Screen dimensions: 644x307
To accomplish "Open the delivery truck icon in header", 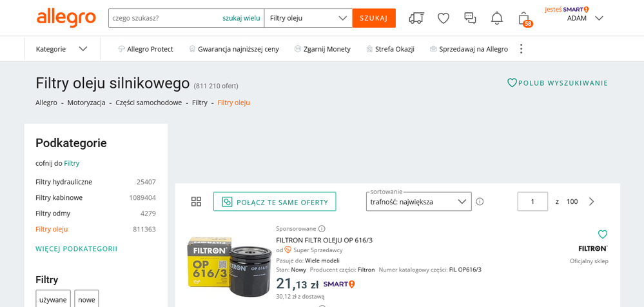I will point(416,18).
